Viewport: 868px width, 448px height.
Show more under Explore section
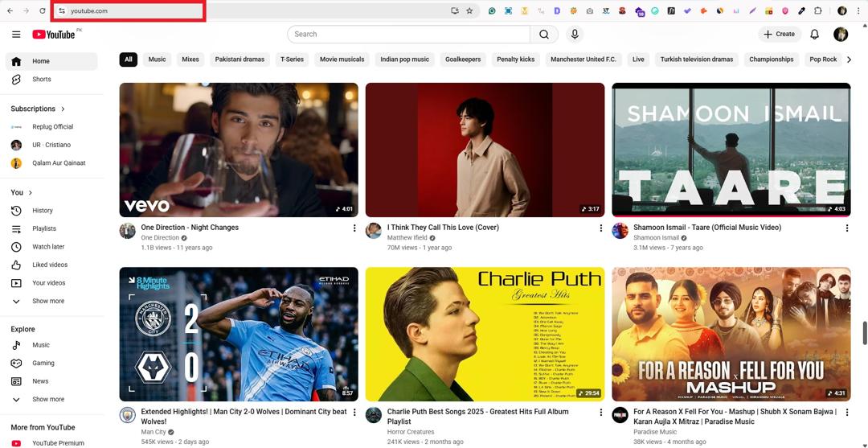[x=51, y=399]
